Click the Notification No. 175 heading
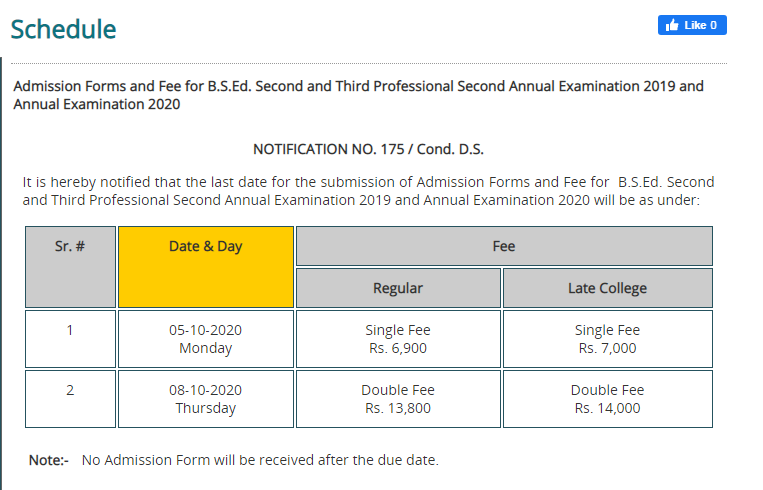Viewport: 763px width, 490px height. [368, 149]
